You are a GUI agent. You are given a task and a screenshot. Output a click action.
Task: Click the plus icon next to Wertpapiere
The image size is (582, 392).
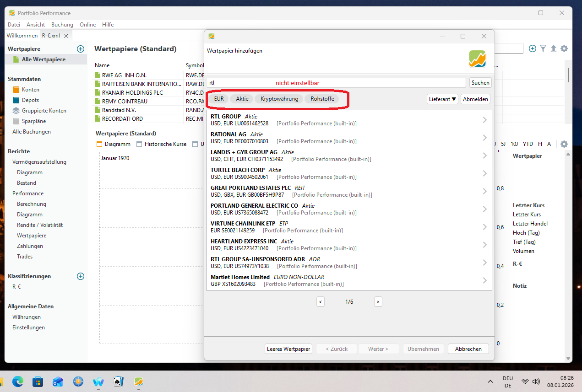pos(81,49)
